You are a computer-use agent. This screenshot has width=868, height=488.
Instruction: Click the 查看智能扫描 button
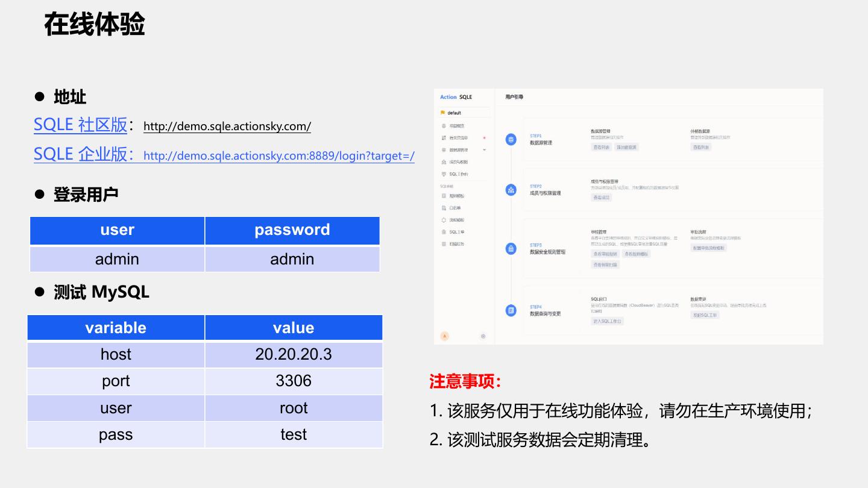tap(605, 264)
